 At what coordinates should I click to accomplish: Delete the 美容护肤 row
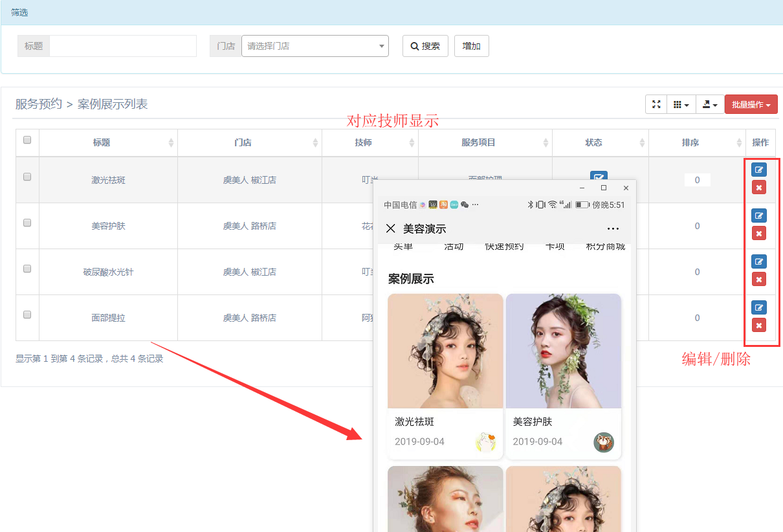coord(759,233)
